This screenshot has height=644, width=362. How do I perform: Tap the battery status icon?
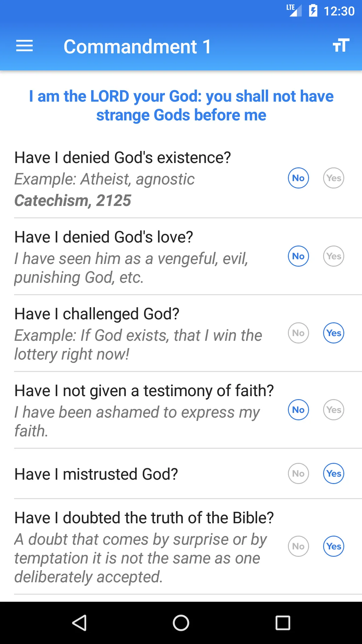tap(313, 11)
